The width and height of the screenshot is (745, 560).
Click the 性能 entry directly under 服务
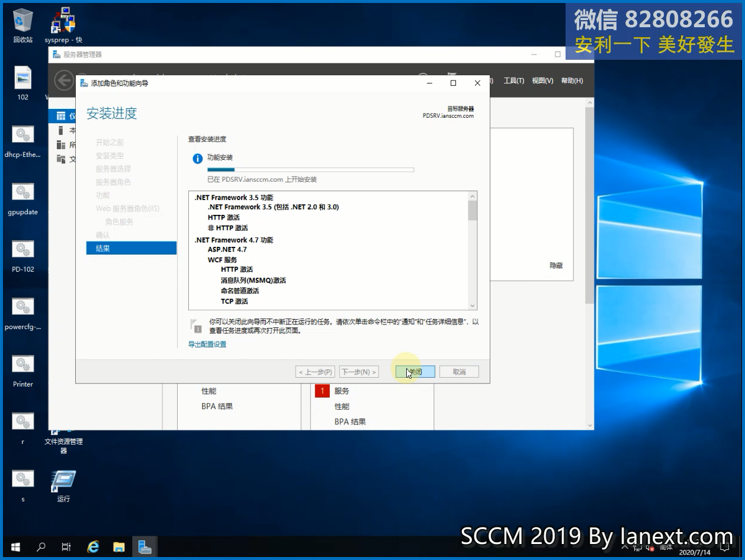(342, 406)
